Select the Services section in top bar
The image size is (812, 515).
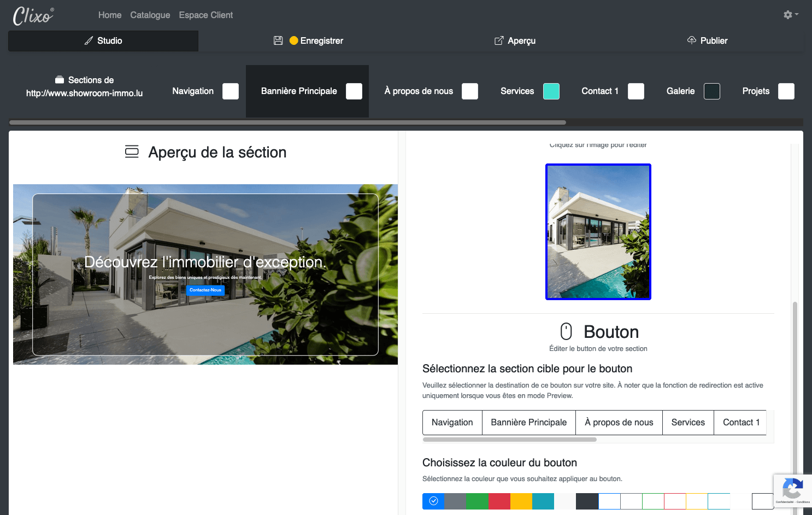click(x=517, y=91)
